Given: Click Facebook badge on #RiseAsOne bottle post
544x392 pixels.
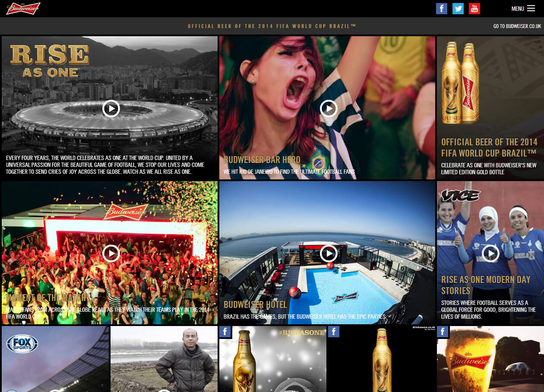Looking at the screenshot, I should (225, 332).
